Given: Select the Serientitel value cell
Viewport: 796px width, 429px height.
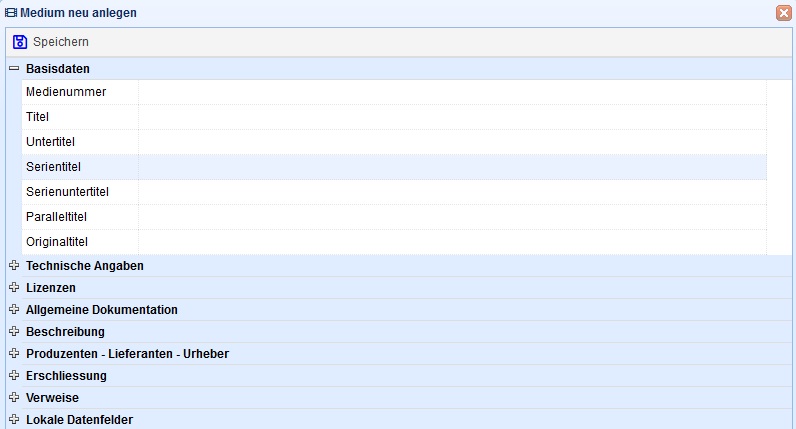Looking at the screenshot, I should point(452,167).
